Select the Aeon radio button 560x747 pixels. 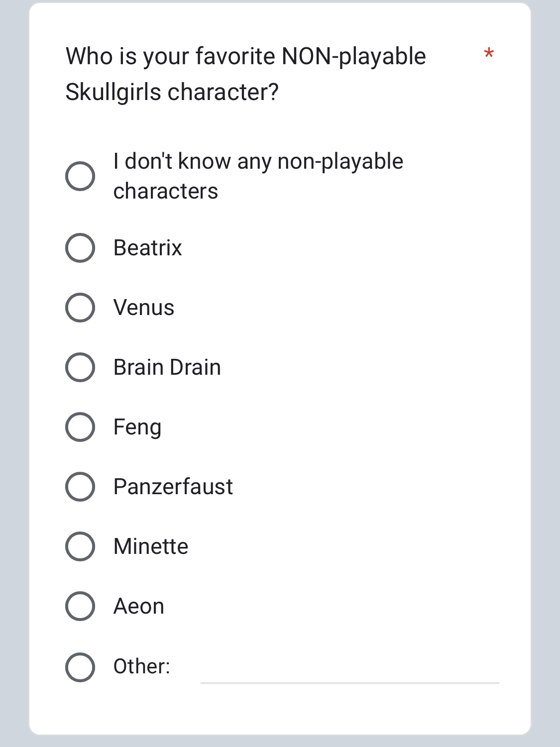pos(80,606)
